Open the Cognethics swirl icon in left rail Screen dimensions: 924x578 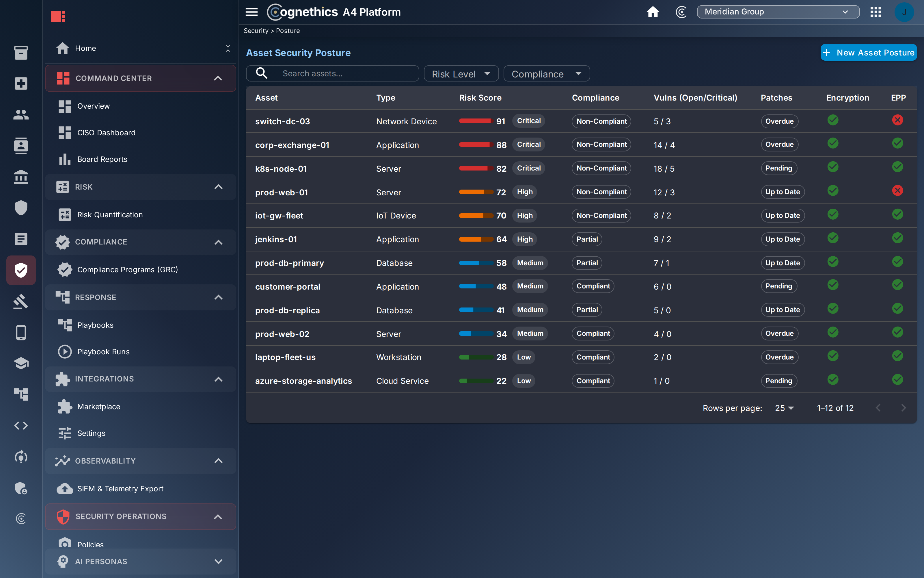[21, 519]
